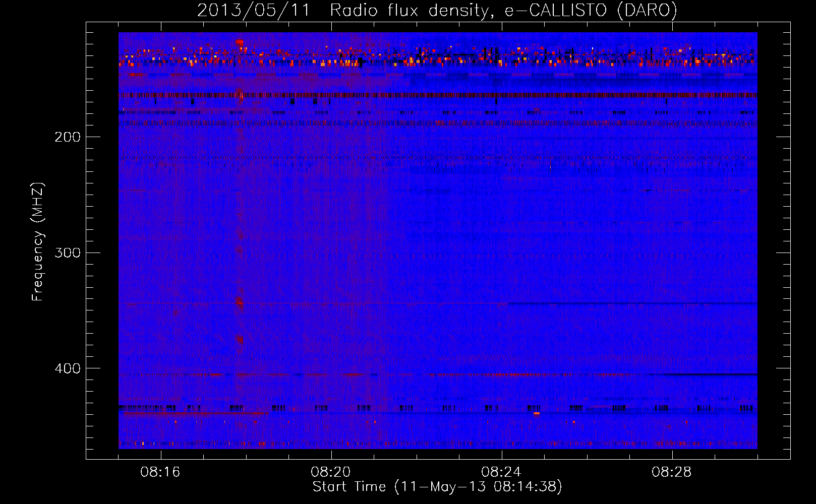Click the 400 frequency tick label
This screenshot has width=816, height=504.
pyautogui.click(x=68, y=368)
